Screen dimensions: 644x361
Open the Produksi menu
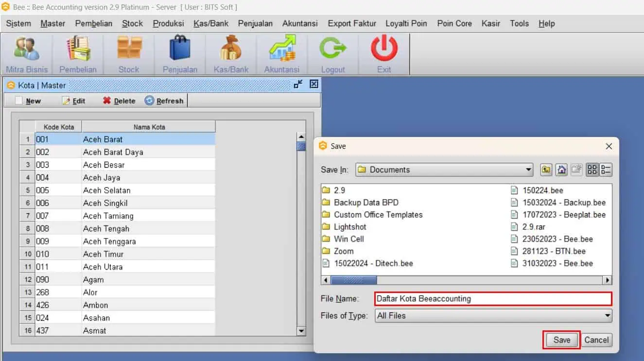tap(168, 23)
